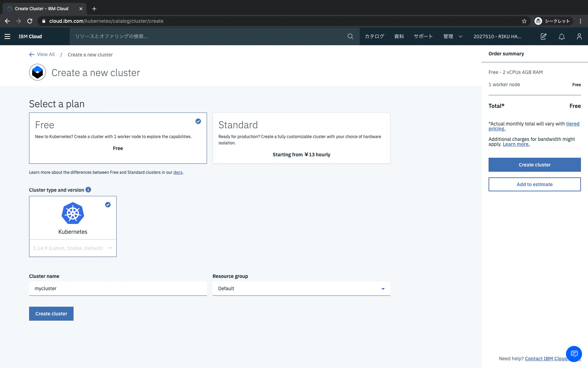Click the Free - 2 vCPUs 4GB RAM text
This screenshot has width=588, height=368.
[516, 72]
